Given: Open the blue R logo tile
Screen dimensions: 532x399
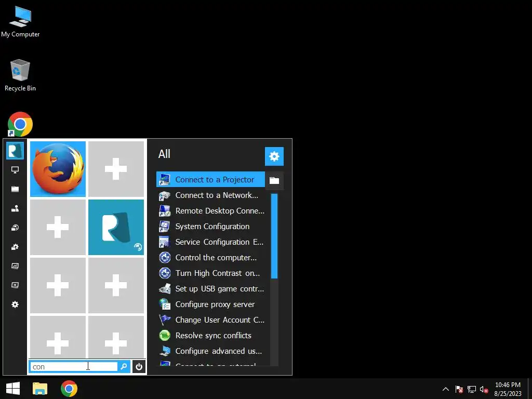Looking at the screenshot, I should click(116, 227).
